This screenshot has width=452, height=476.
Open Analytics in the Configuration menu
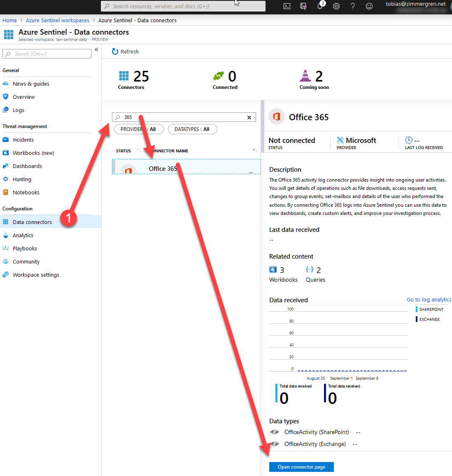(23, 236)
